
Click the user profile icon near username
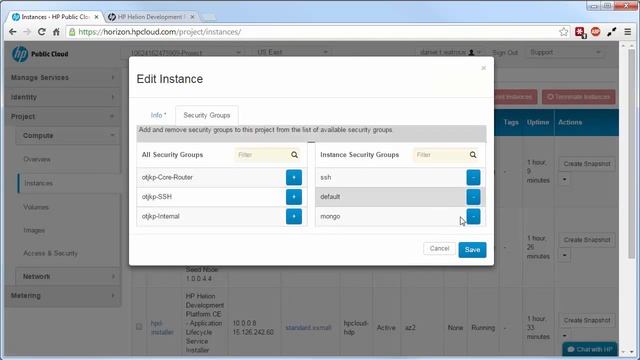(471, 52)
